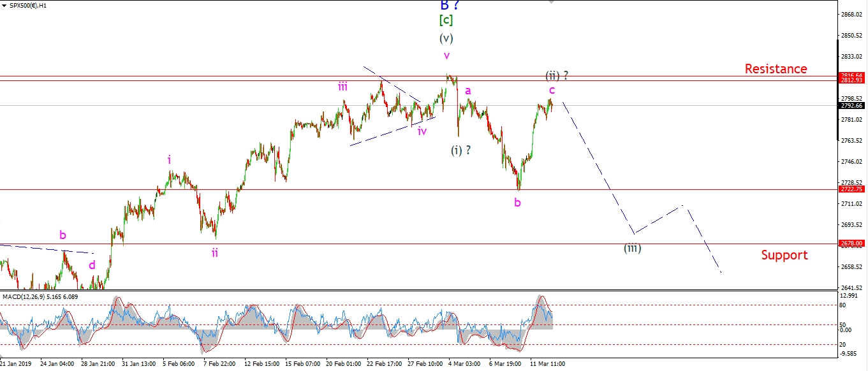The width and height of the screenshot is (868, 371).
Task: Click the '(iii)' projected wave label
Action: tap(632, 248)
